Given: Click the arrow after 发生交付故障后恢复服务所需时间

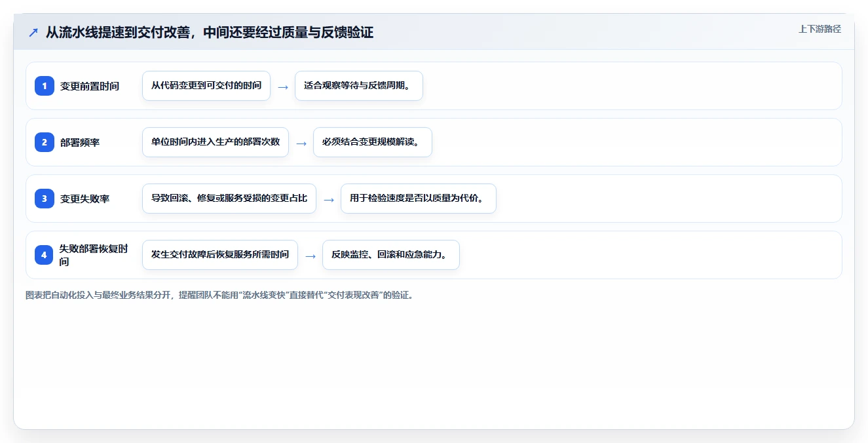Looking at the screenshot, I should (x=311, y=256).
